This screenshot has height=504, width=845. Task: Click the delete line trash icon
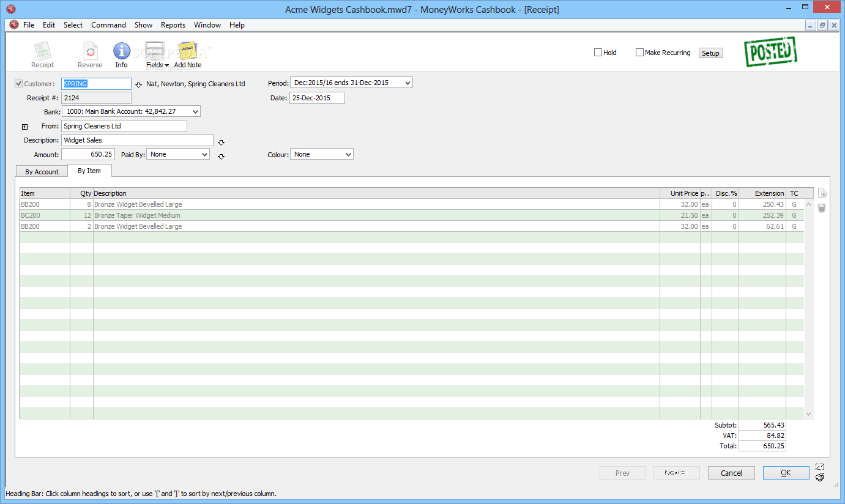(x=822, y=208)
